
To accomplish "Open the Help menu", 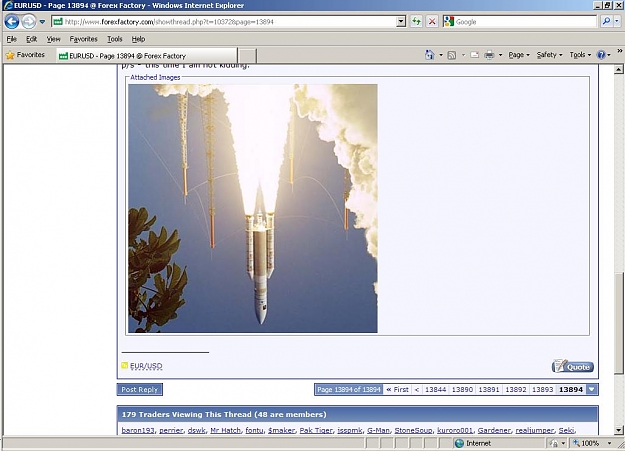I will tap(138, 39).
